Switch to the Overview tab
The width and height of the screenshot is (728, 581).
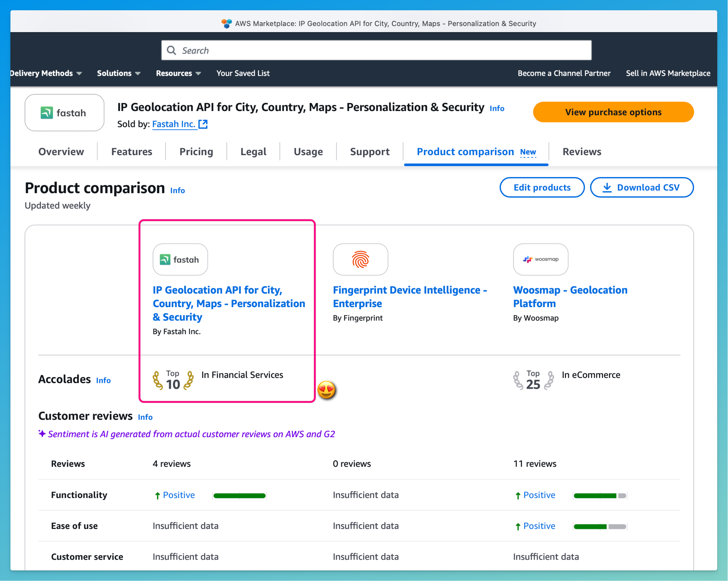(61, 152)
